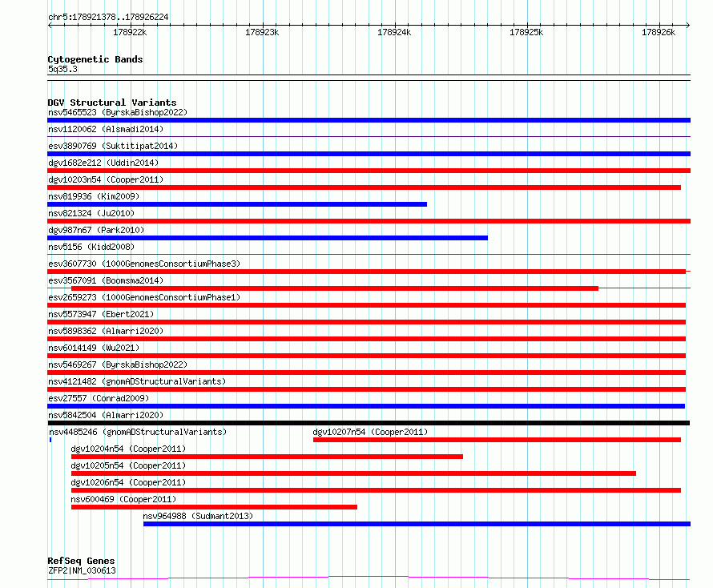Click the 178926k ruler tick label
The image size is (713, 588).
(659, 32)
